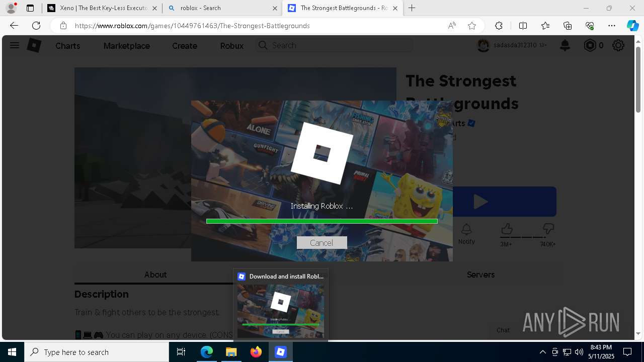Open the Create menu item
Image resolution: width=644 pixels, height=362 pixels.
tap(185, 46)
